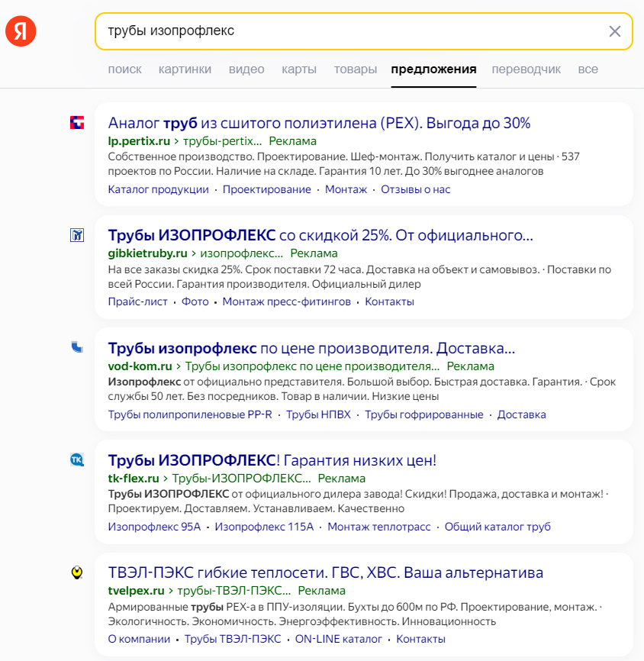The width and height of the screenshot is (644, 661).
Task: Select the карты tab
Action: point(299,69)
